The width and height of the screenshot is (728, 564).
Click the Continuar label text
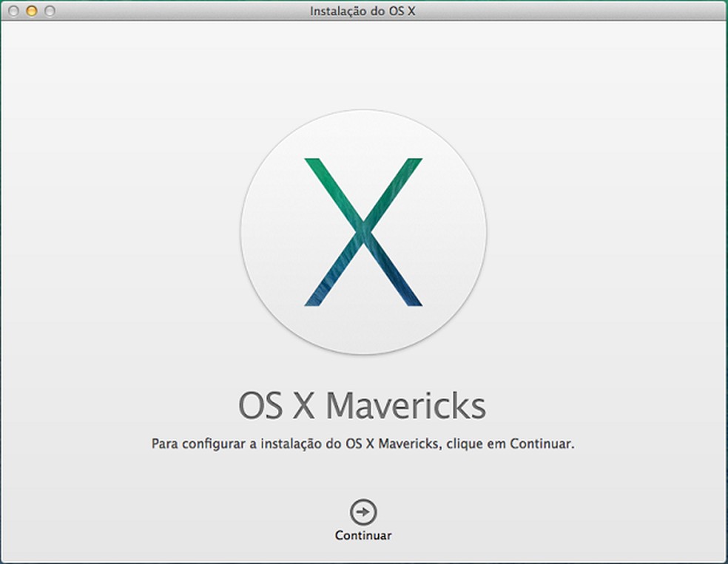[363, 536]
